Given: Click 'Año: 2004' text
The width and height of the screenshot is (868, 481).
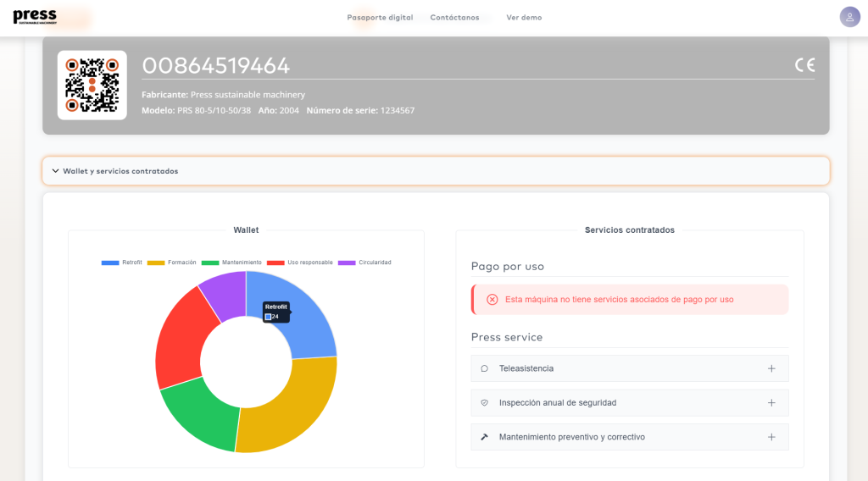Looking at the screenshot, I should coord(278,111).
